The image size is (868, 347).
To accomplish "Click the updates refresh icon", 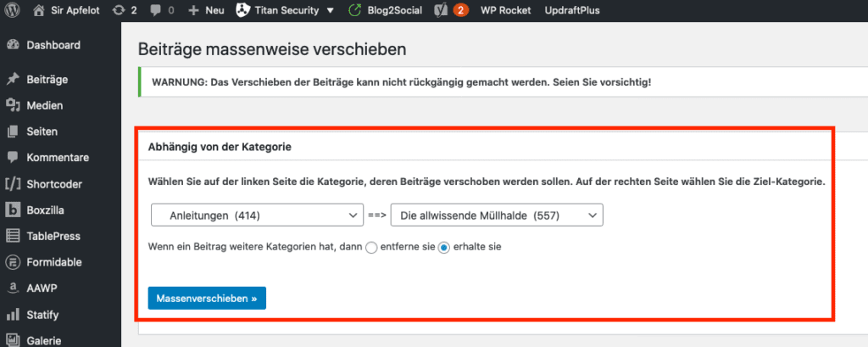I will [118, 10].
